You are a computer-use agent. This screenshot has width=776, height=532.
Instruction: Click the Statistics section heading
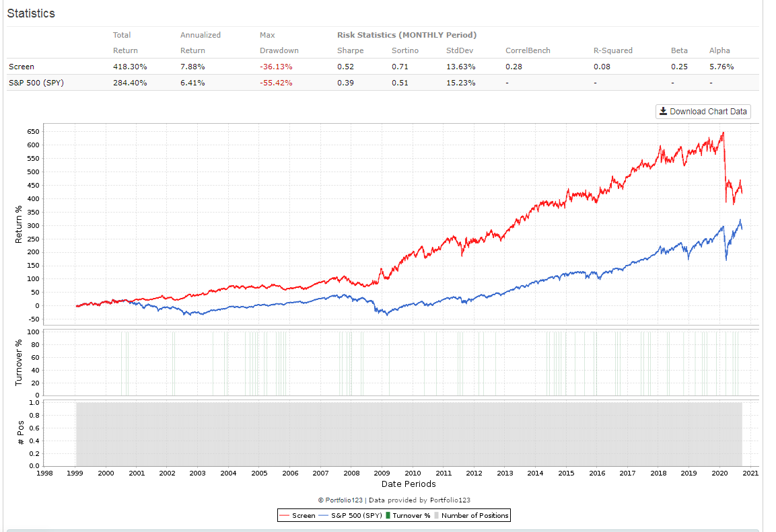pos(31,13)
